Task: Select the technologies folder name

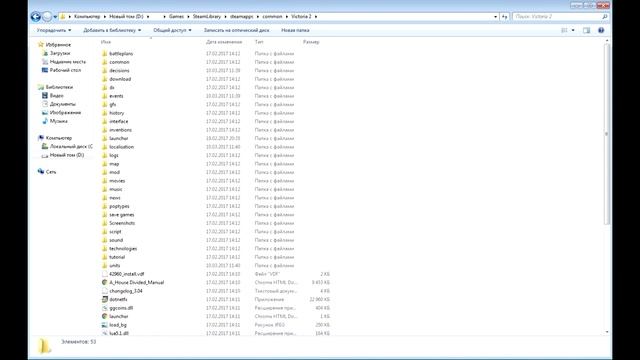Action: click(123, 249)
